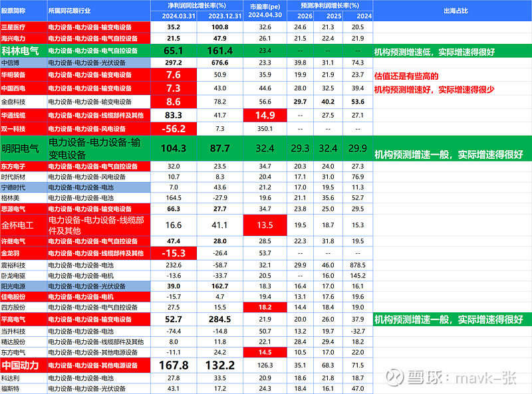The image size is (532, 394).
Task: Click the 161.4 value in 科林电气 row
Action: coord(220,51)
